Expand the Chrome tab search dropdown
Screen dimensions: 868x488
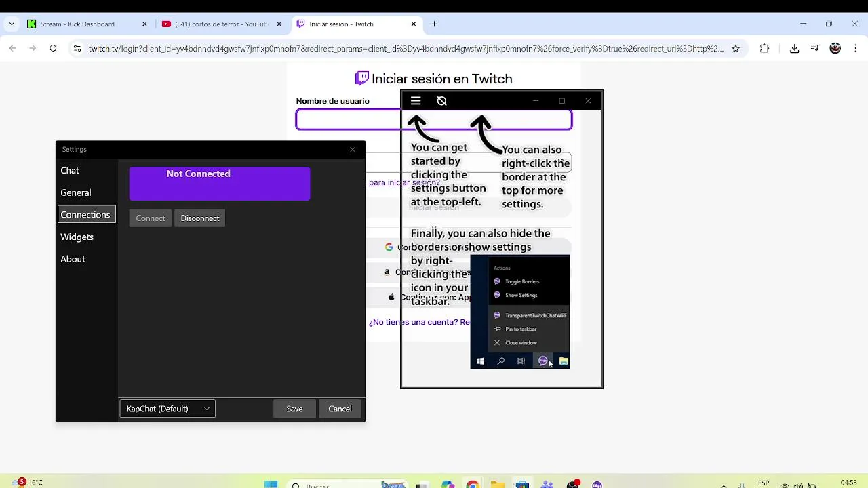coord(12,24)
